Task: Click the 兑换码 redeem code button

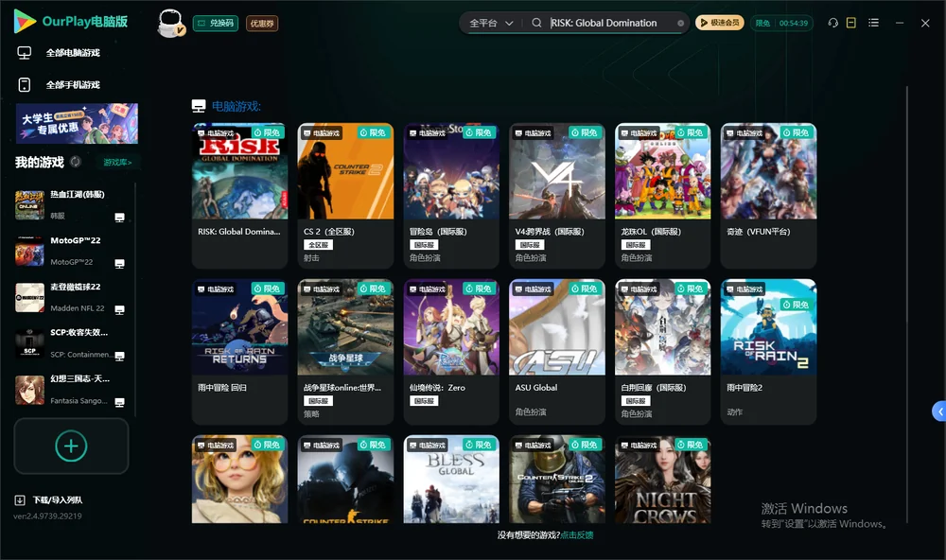Action: pos(216,24)
